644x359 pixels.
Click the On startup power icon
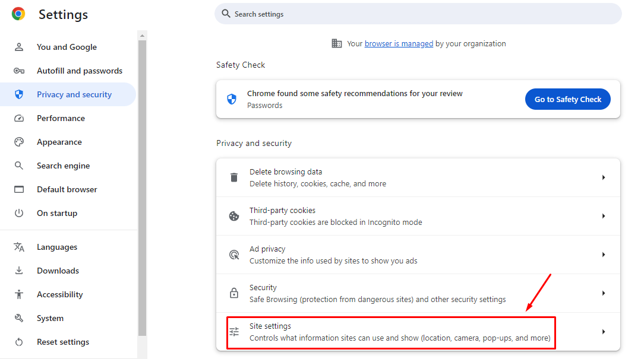coord(19,213)
